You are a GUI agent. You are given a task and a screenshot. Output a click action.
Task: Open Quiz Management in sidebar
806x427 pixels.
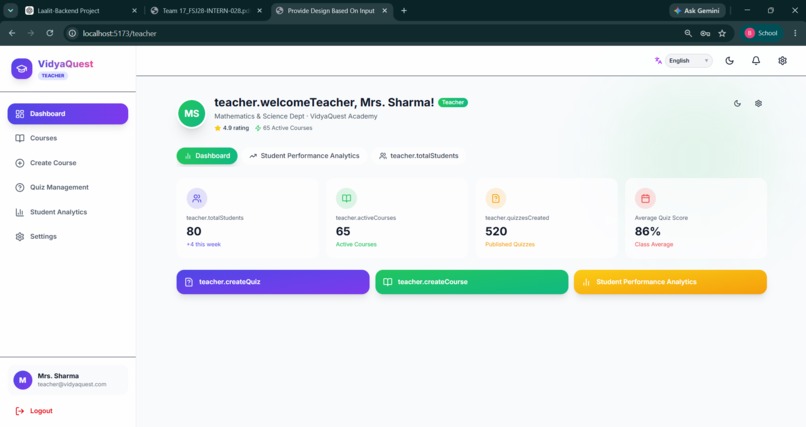click(67, 188)
